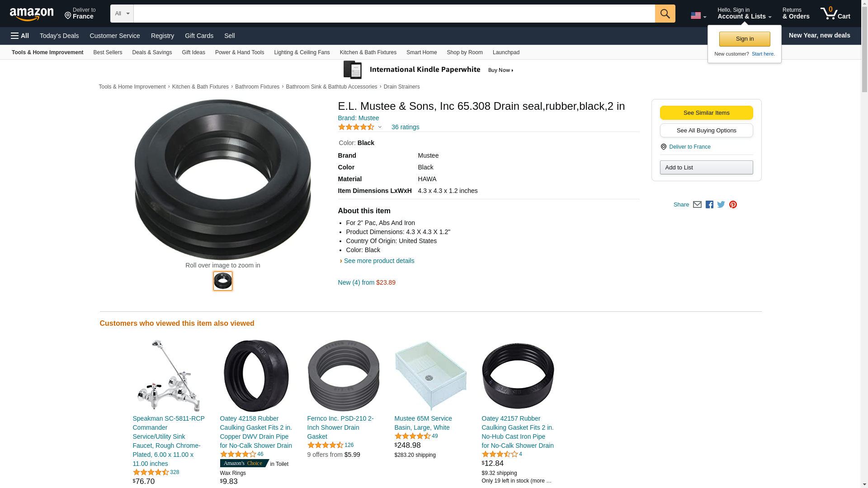Image resolution: width=868 pixels, height=488 pixels.
Task: Share the product on Facebook
Action: (x=709, y=205)
